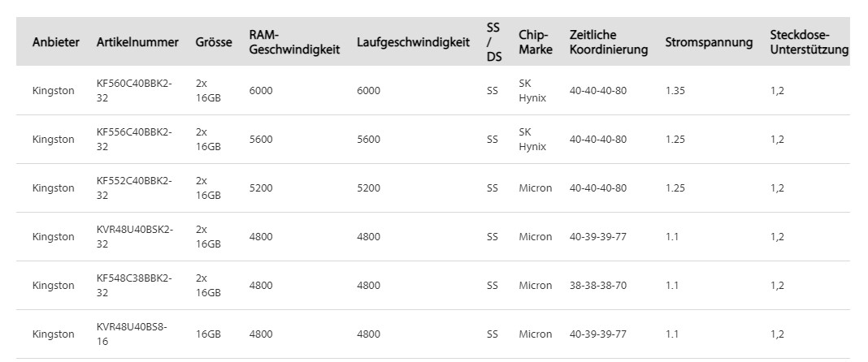Select the Zeitliche Koordinierung header

coord(609,42)
